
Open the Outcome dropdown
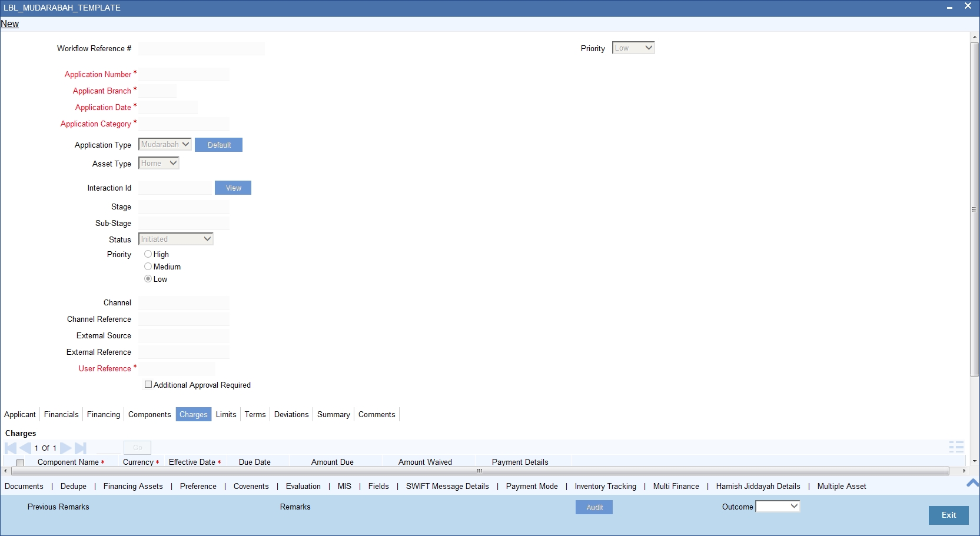coord(778,506)
